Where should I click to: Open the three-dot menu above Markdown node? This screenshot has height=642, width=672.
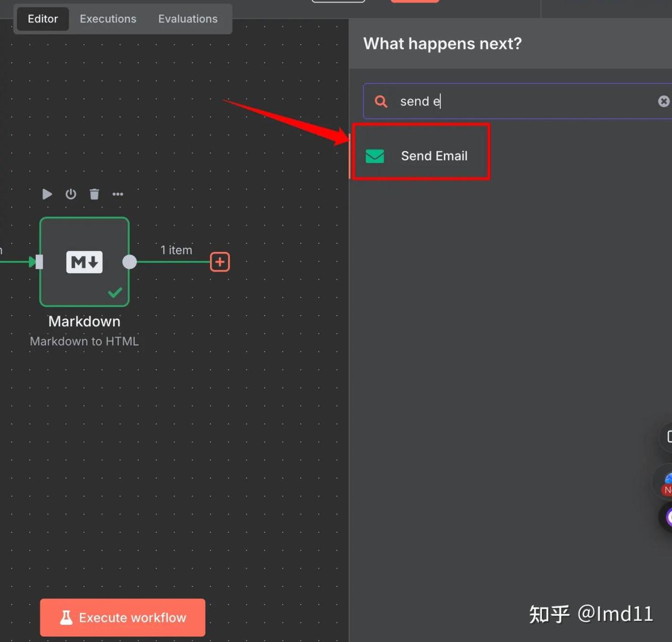(x=118, y=194)
